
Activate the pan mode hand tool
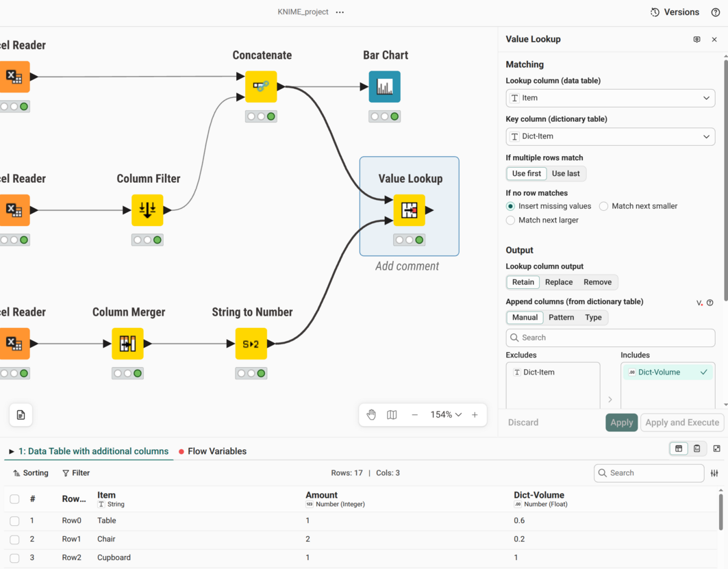click(371, 414)
